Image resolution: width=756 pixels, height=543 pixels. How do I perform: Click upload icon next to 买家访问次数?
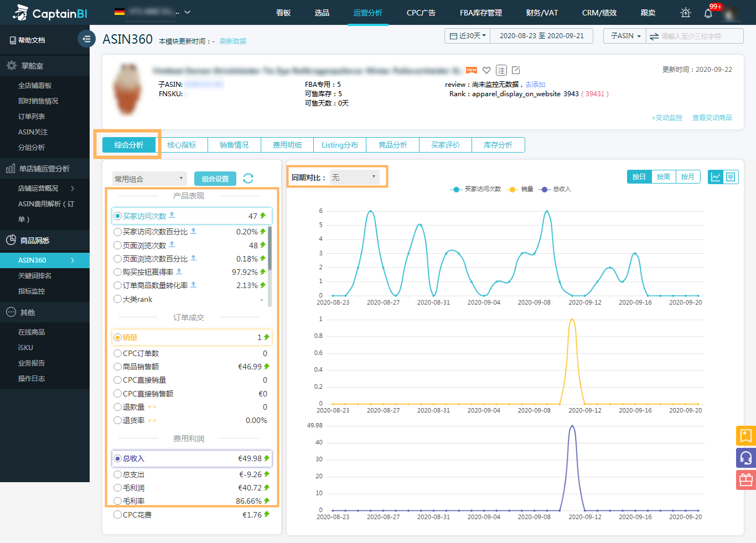172,215
